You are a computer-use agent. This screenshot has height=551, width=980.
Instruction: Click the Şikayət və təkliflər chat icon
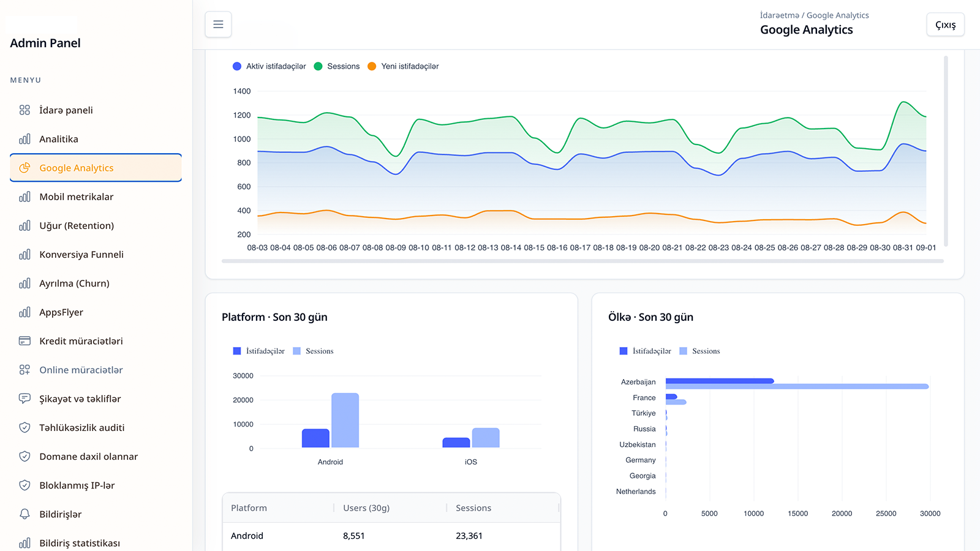point(24,399)
